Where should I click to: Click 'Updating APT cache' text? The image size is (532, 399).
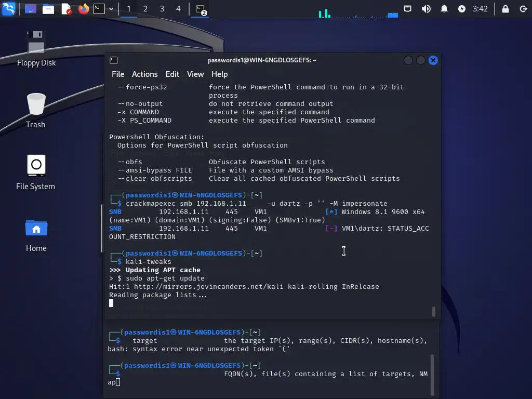point(163,270)
